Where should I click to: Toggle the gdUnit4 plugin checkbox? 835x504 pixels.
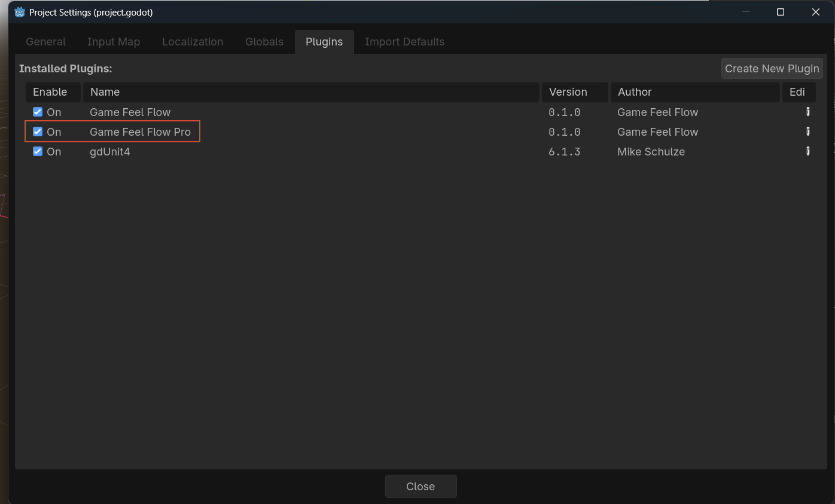click(x=38, y=151)
